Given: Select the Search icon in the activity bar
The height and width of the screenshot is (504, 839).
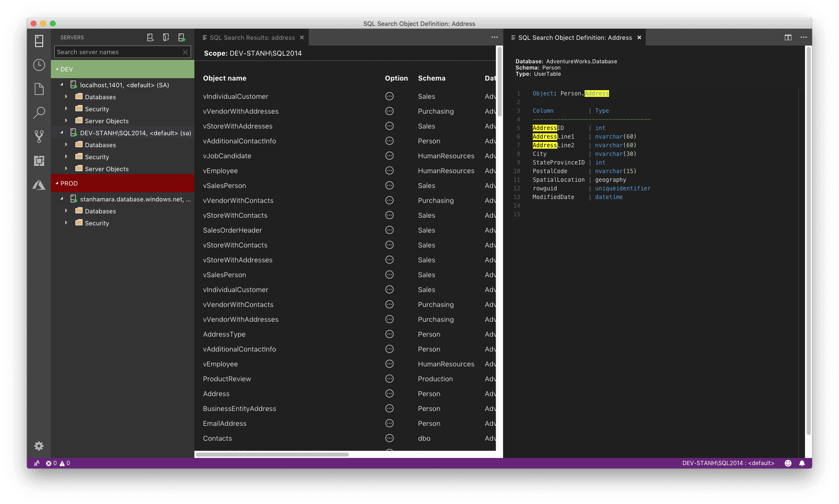Looking at the screenshot, I should click(x=39, y=113).
